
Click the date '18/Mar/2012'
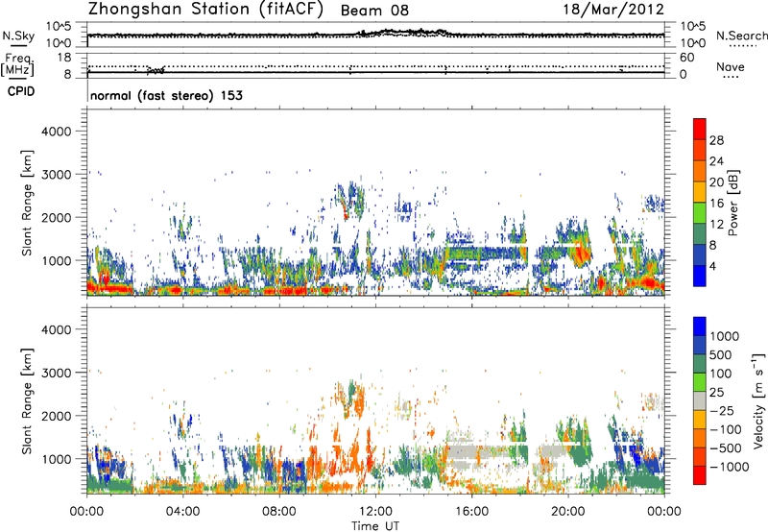pos(613,10)
